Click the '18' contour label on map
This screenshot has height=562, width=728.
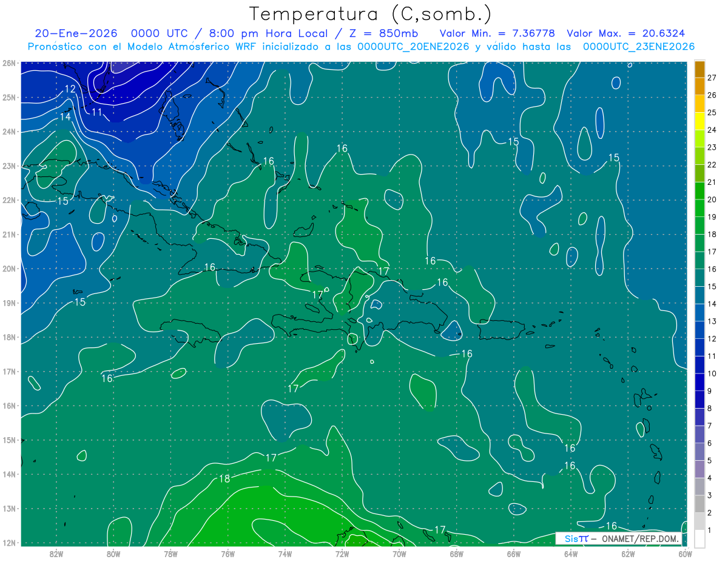[x=224, y=478]
